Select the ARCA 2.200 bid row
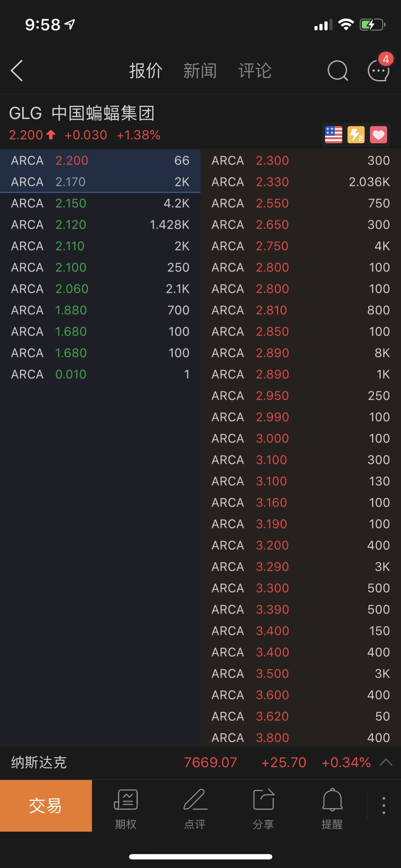Image resolution: width=401 pixels, height=868 pixels. pos(100,160)
